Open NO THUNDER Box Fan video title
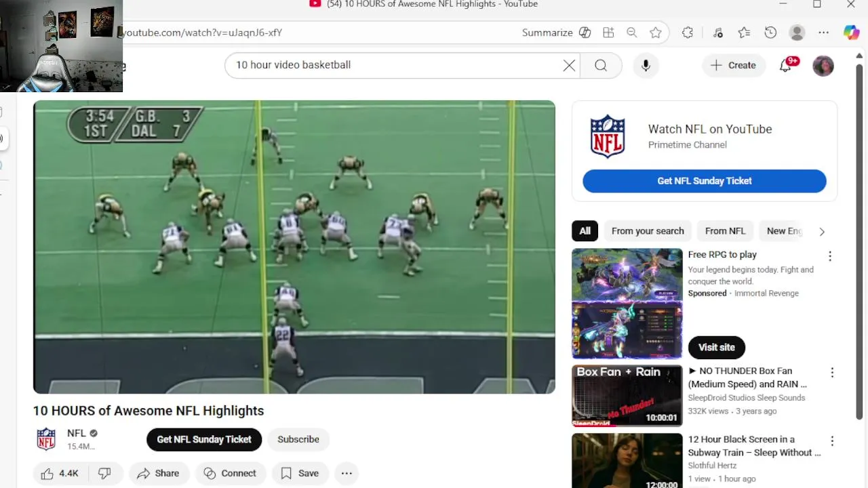This screenshot has width=868, height=488. click(x=748, y=378)
